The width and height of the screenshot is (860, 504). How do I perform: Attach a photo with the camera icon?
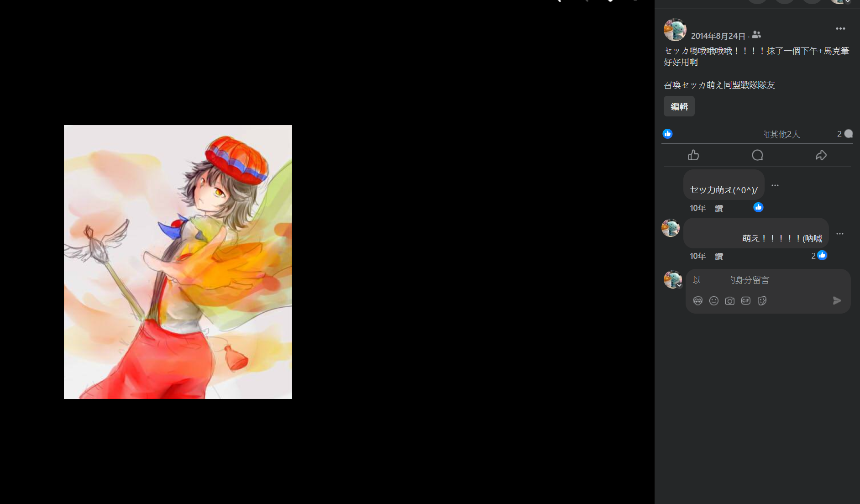coord(730,301)
